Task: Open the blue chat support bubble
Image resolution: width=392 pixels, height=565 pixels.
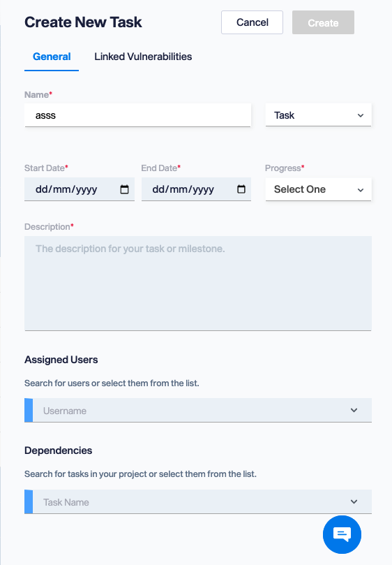Action: (x=342, y=534)
